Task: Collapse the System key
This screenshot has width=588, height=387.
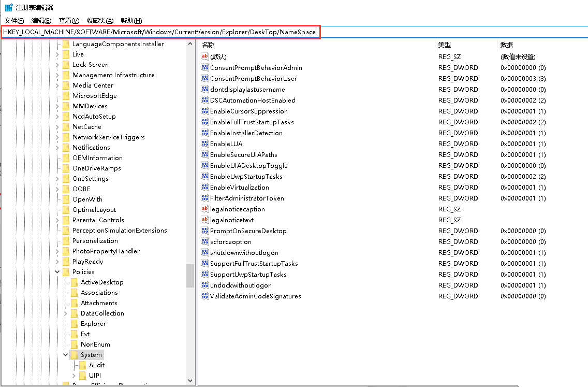Action: (x=66, y=355)
